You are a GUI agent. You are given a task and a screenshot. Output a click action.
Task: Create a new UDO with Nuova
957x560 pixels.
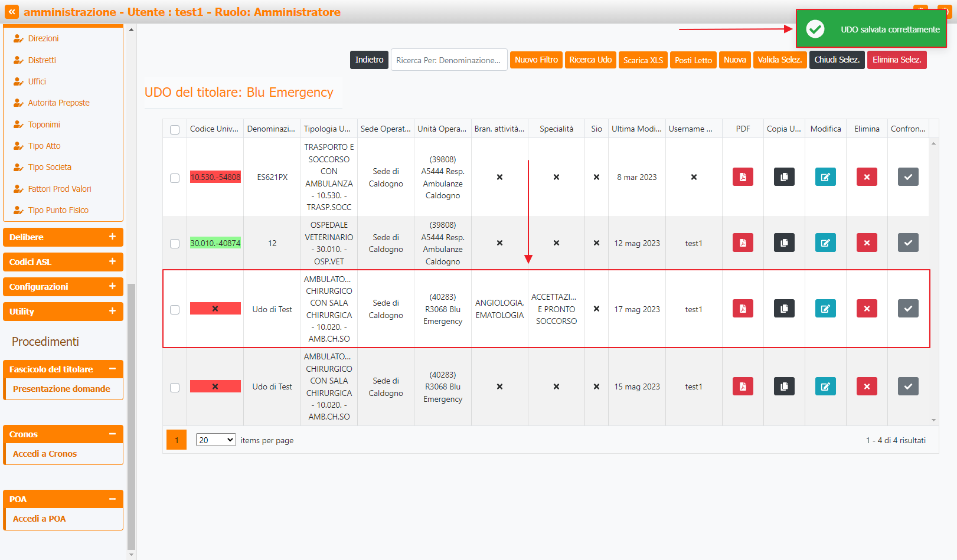point(735,60)
